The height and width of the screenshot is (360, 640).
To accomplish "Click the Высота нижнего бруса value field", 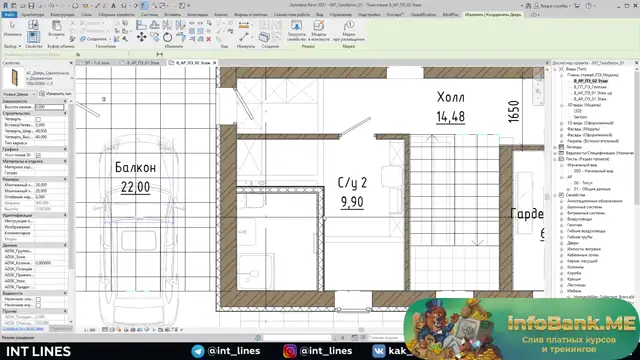I will click(x=49, y=107).
